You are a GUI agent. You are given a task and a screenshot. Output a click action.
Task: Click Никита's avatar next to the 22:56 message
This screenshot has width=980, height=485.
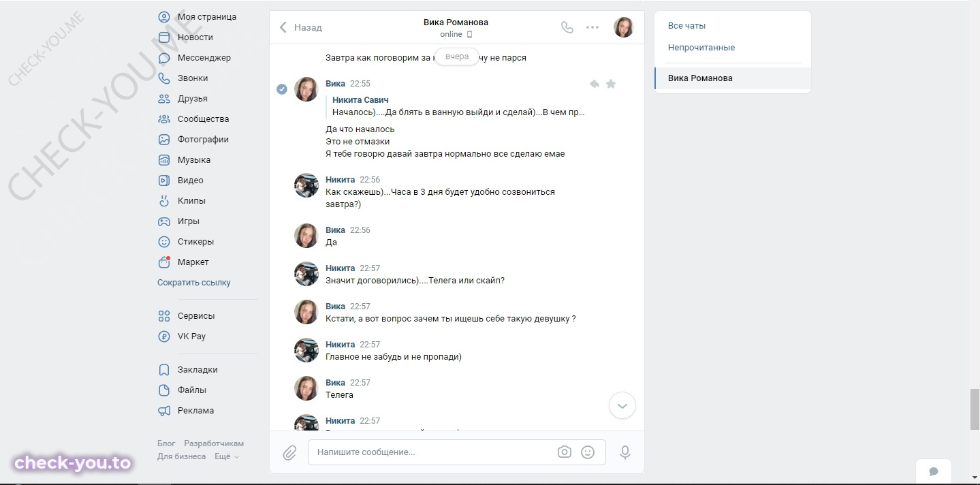pos(306,185)
